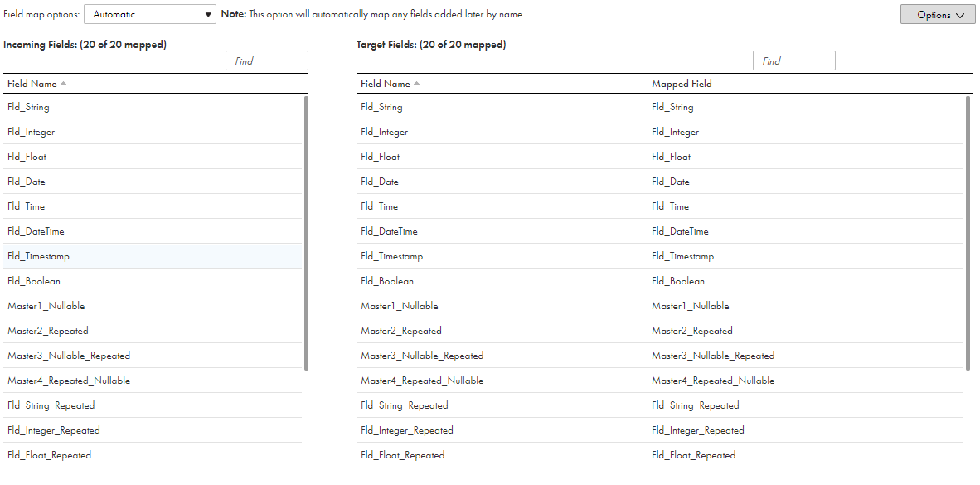980x485 pixels.
Task: Click mapped field Fld_String_Repeated
Action: (696, 405)
